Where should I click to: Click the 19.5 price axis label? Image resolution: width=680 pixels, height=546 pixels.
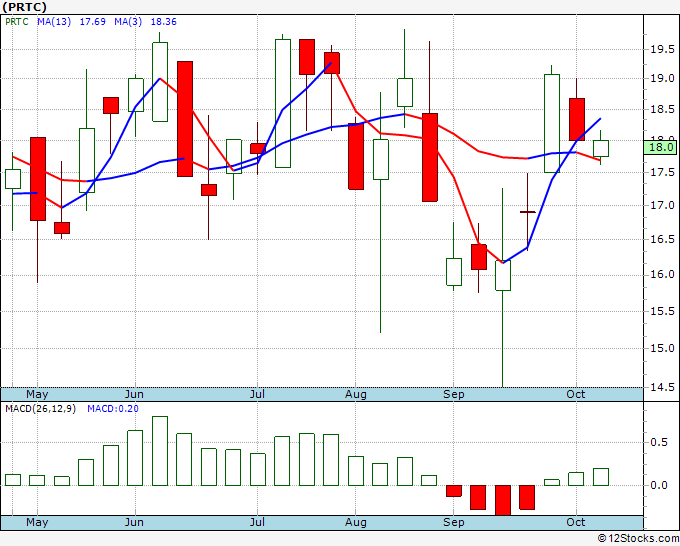[662, 49]
